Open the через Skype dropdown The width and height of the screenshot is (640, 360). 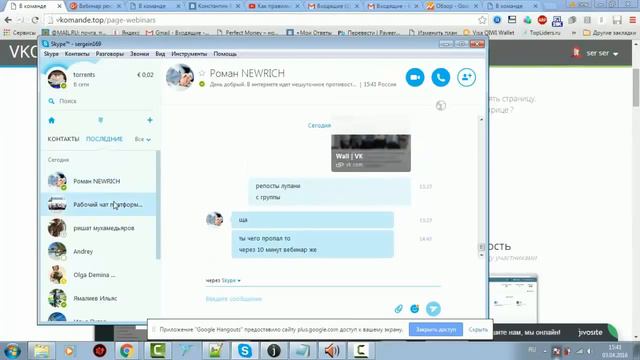coord(223,280)
